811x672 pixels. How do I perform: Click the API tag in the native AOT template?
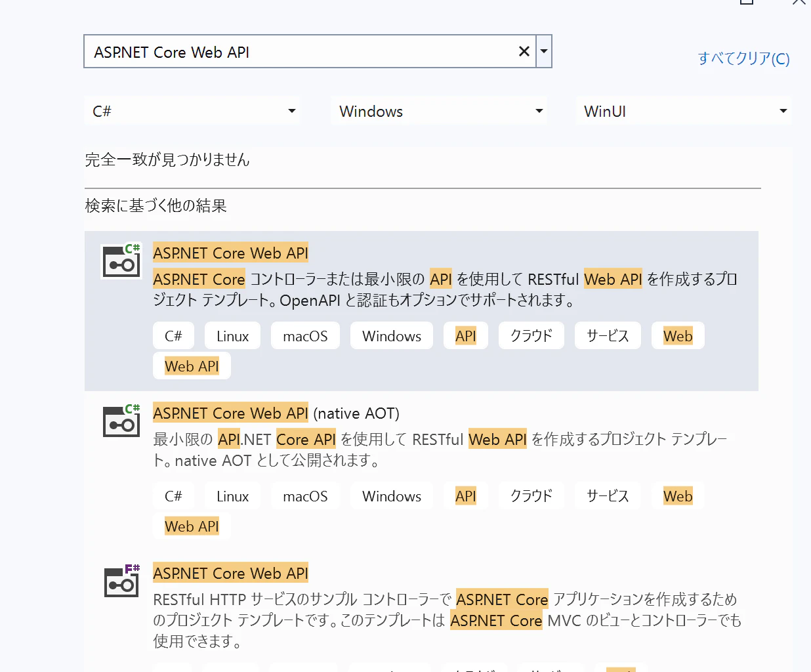coord(466,495)
